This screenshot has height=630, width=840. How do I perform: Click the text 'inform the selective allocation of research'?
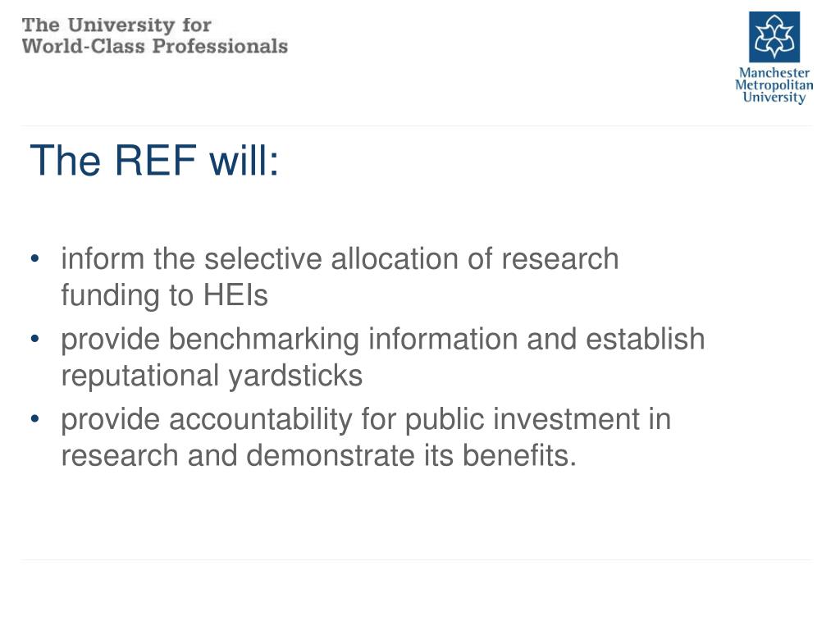[340, 258]
